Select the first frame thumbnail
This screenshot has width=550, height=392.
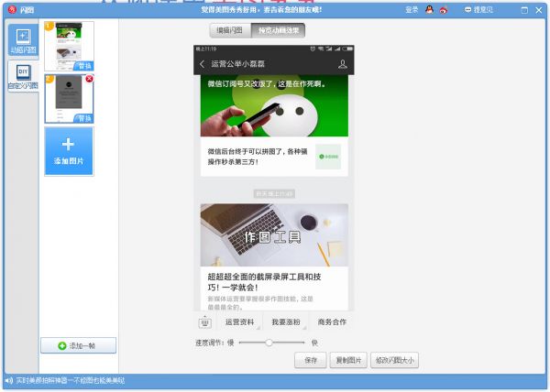tap(69, 46)
